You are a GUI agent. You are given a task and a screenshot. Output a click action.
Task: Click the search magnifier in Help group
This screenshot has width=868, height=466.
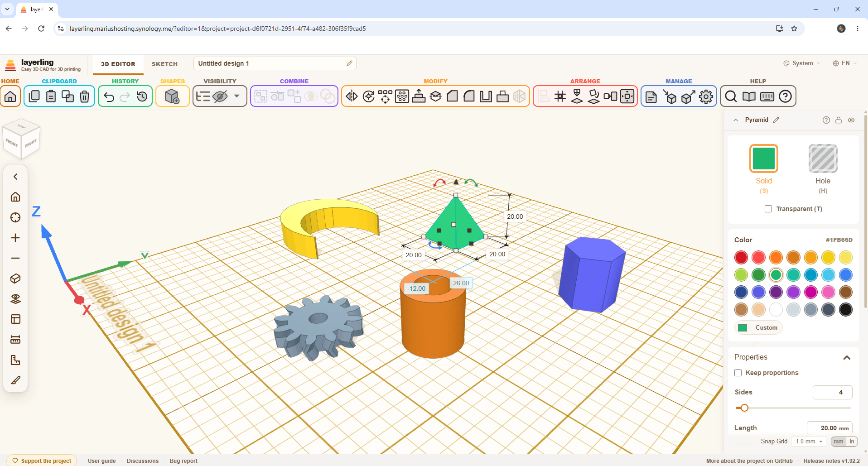[x=731, y=96]
